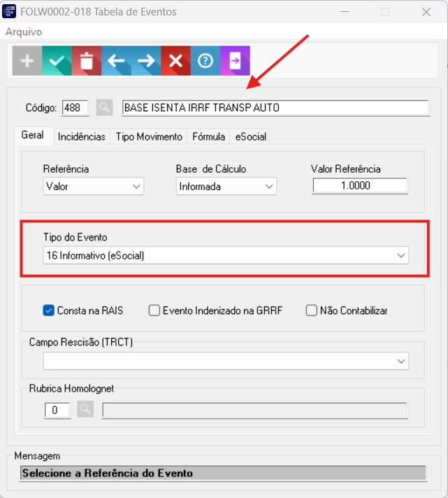This screenshot has width=448, height=498.
Task: Open the Tipo do Evento dropdown
Action: tap(226, 255)
